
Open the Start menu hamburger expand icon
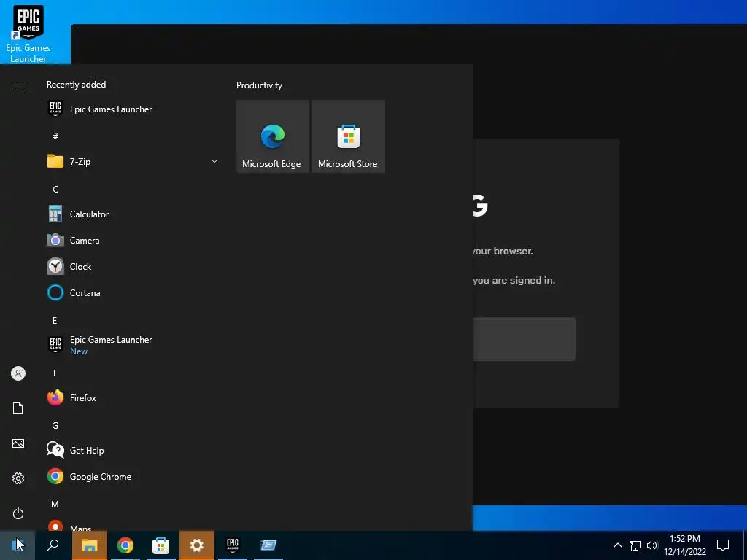tap(18, 85)
